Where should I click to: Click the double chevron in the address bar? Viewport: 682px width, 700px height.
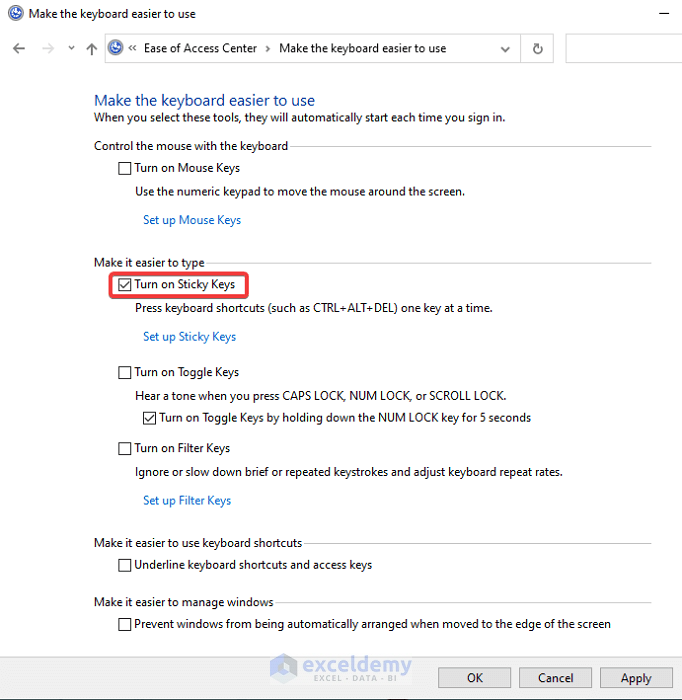tap(132, 48)
